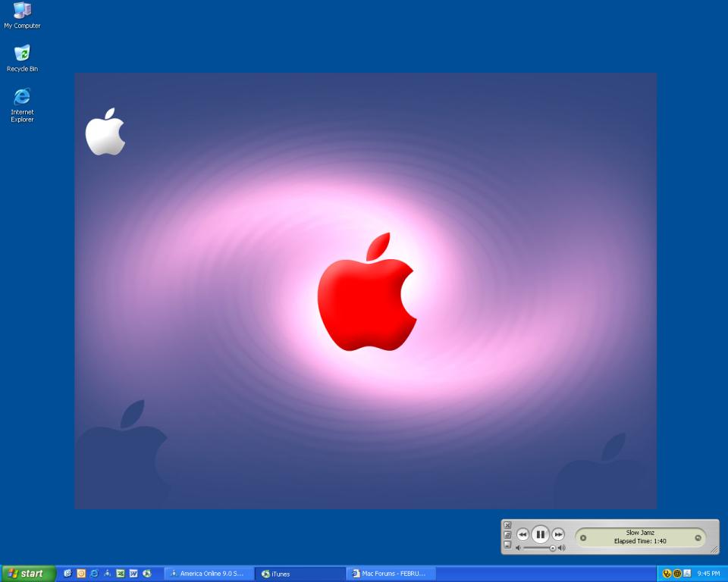The width and height of the screenshot is (728, 582).
Task: Click the orange square Quick Launch icon
Action: coord(81,574)
